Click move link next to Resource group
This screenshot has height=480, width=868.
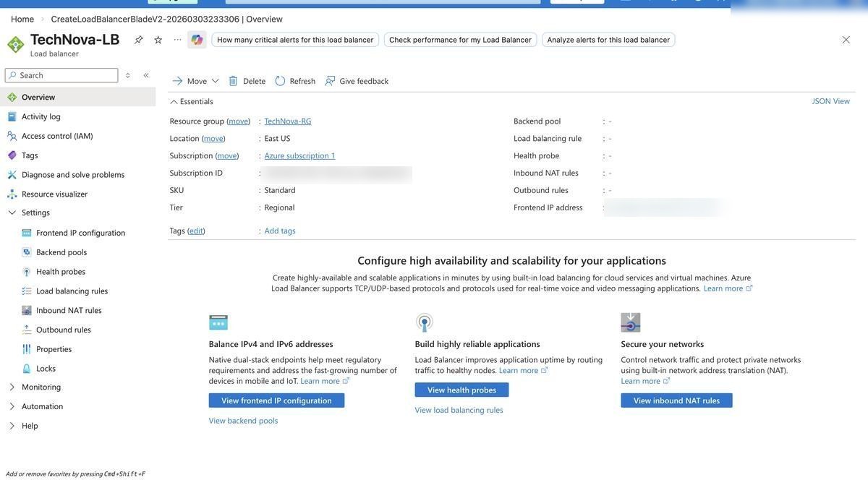click(x=238, y=121)
